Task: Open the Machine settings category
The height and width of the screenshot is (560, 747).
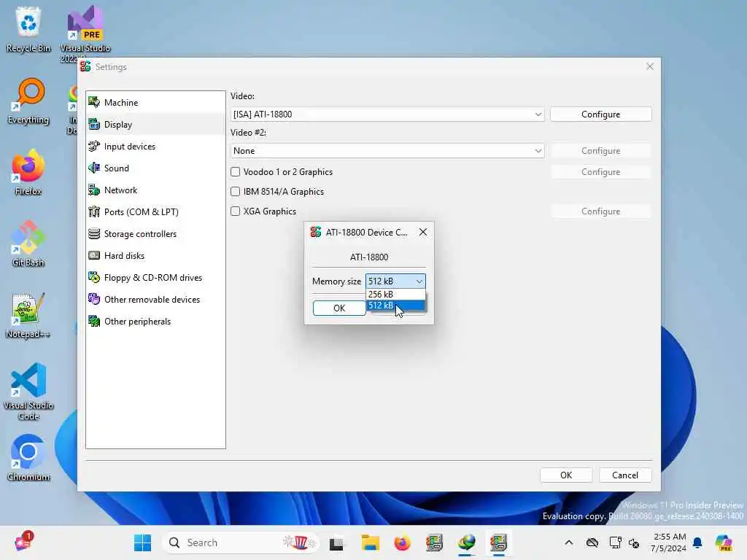Action: [x=155, y=102]
